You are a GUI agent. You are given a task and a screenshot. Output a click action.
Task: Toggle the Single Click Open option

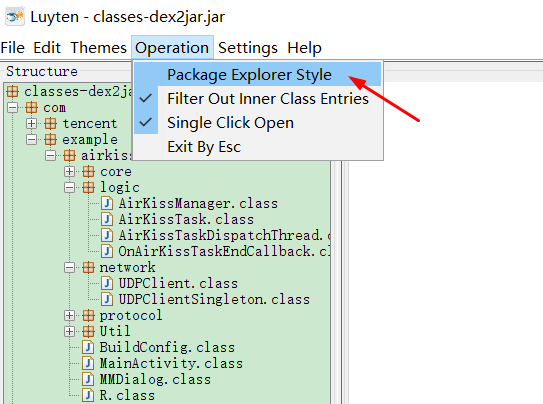click(258, 123)
